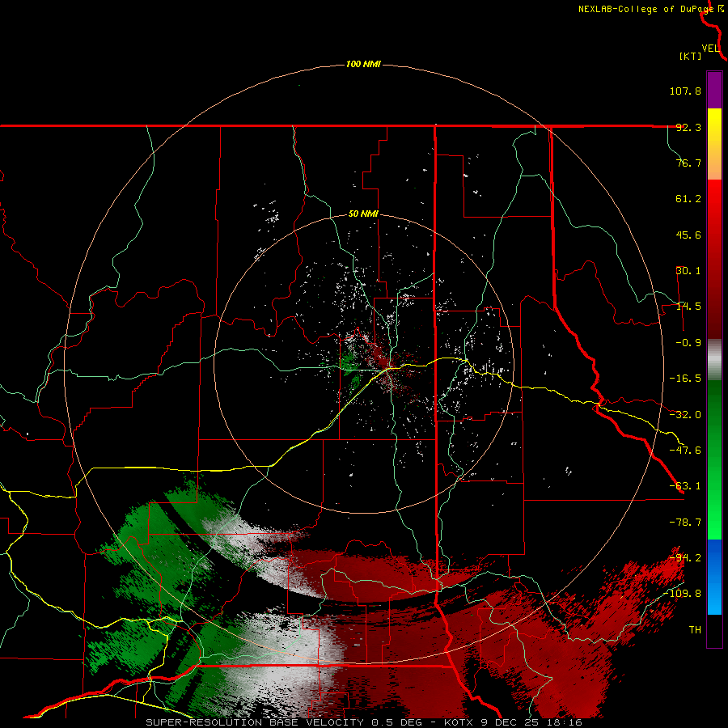728x728 pixels.
Task: Select the 45.6 scale value
Action: click(x=688, y=235)
